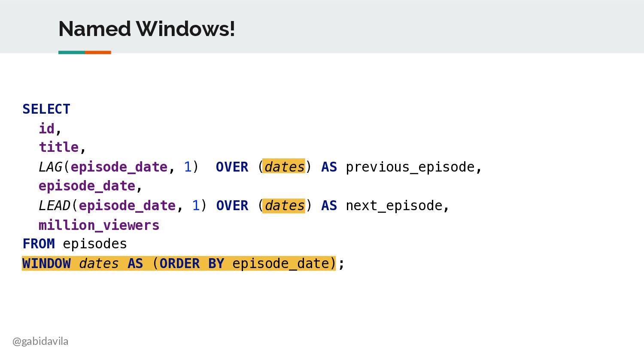Click the standalone episode_date column line
The image size is (644, 362).
[87, 186]
